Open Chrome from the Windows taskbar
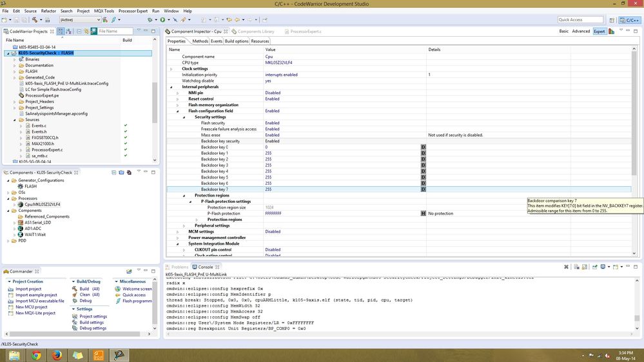The image size is (644, 362). coord(36,355)
